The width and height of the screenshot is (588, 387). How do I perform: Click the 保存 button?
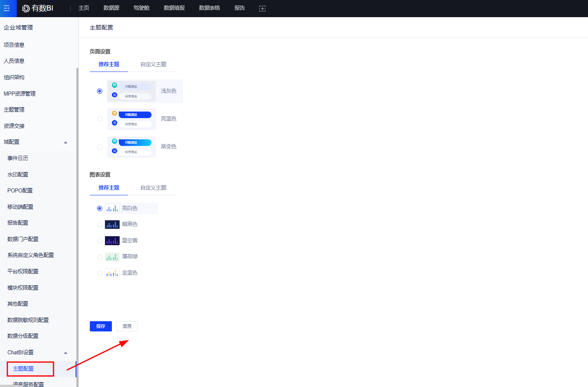(x=100, y=326)
